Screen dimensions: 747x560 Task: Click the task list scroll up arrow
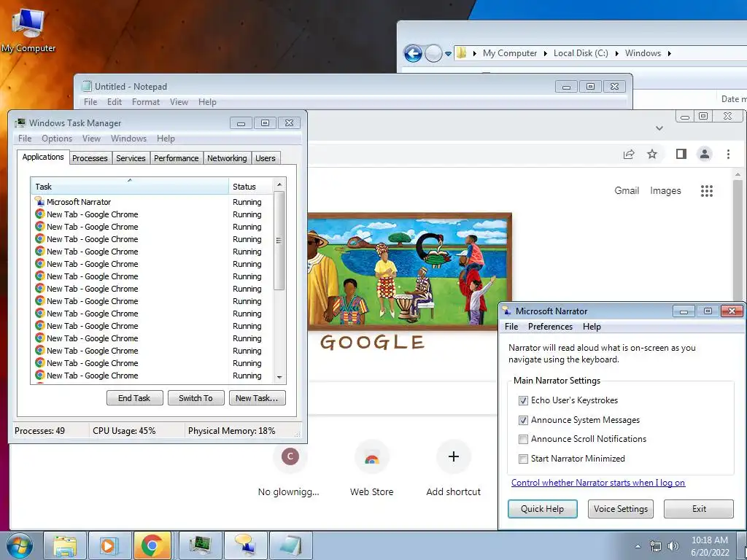(x=279, y=184)
